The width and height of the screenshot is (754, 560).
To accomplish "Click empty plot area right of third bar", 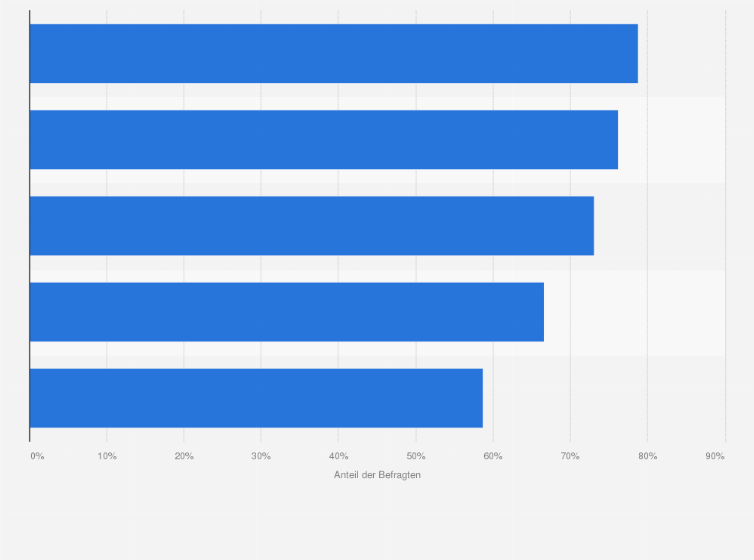I will click(x=660, y=225).
